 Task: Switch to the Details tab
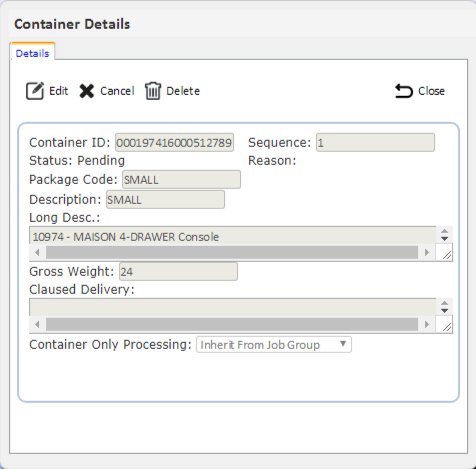pyautogui.click(x=32, y=53)
